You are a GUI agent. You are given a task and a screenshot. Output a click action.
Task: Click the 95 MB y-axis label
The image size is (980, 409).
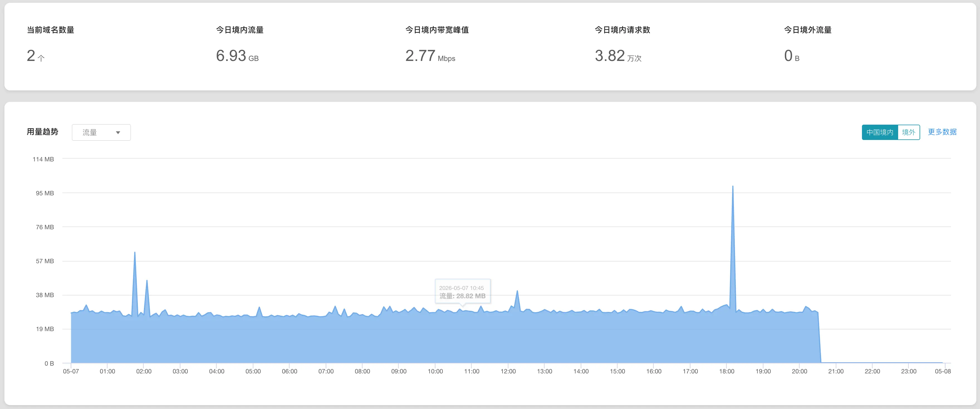point(45,193)
